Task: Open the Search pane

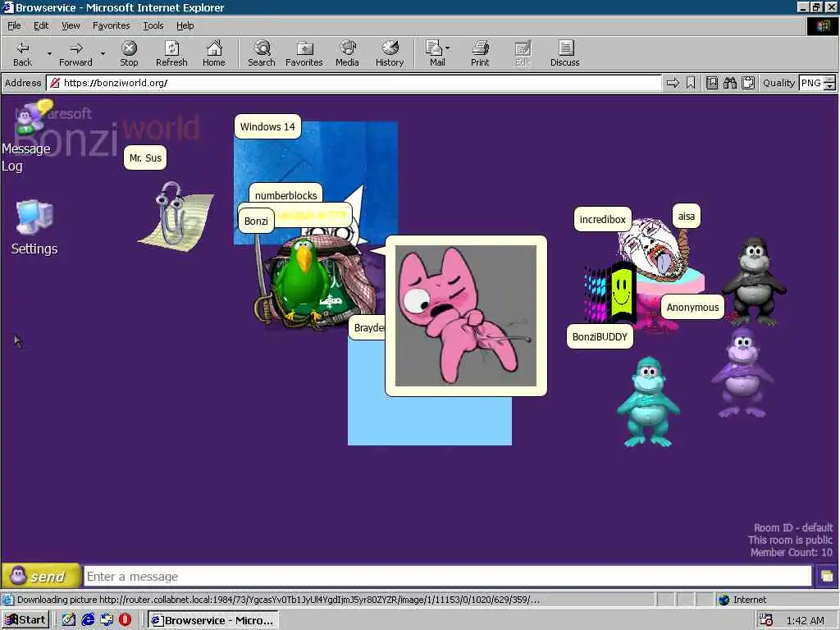Action: (262, 53)
